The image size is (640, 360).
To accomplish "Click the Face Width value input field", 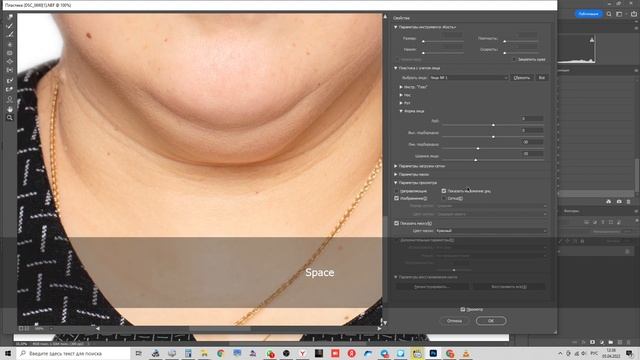I will (x=531, y=154).
